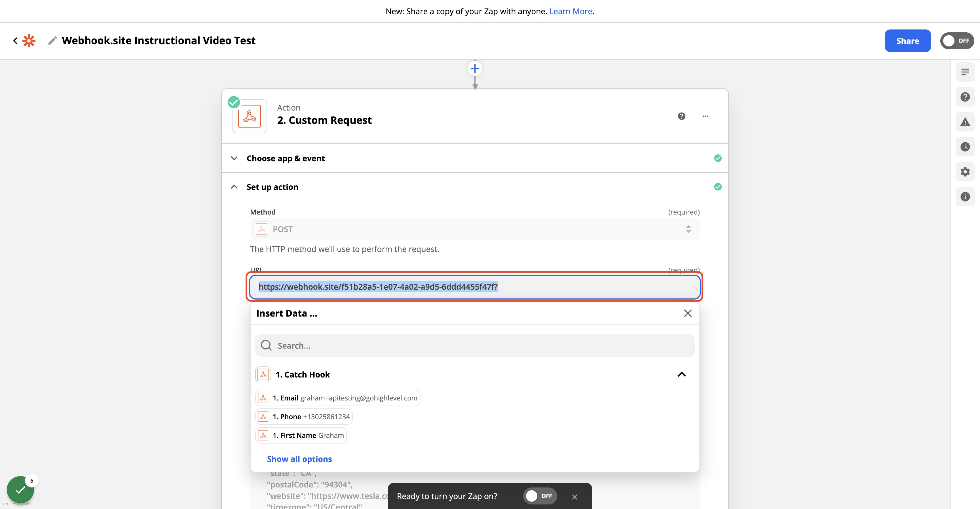Turn on Zap using banner toggle

[x=540, y=496]
